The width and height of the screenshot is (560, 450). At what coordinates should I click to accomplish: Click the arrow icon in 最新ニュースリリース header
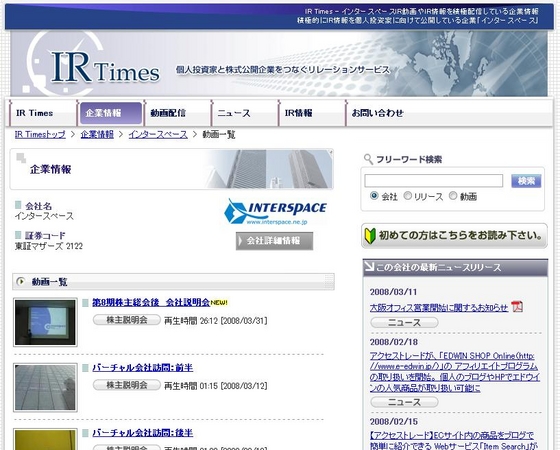369,267
